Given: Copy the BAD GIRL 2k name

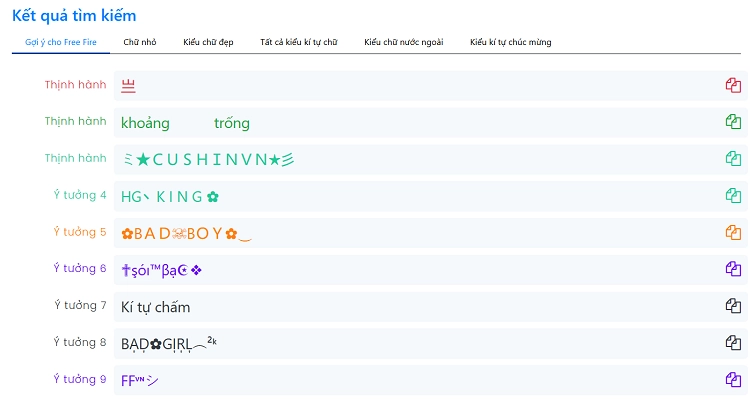Looking at the screenshot, I should 733,343.
